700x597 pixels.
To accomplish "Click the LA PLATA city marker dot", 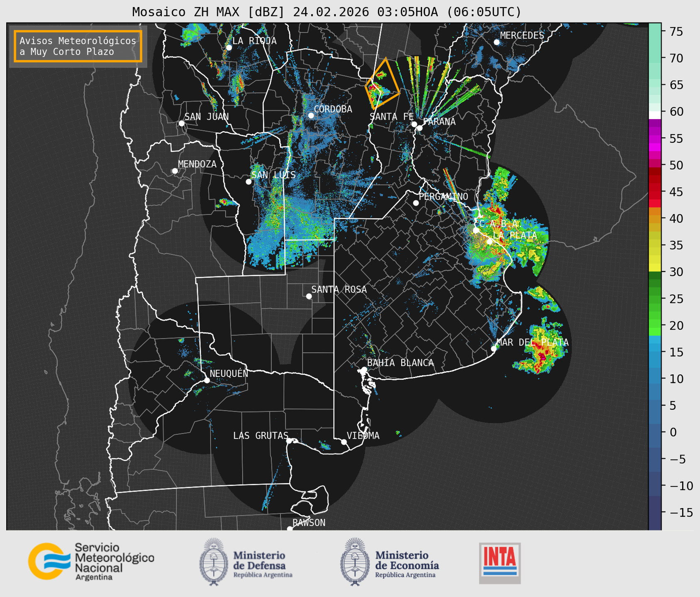I will [490, 242].
